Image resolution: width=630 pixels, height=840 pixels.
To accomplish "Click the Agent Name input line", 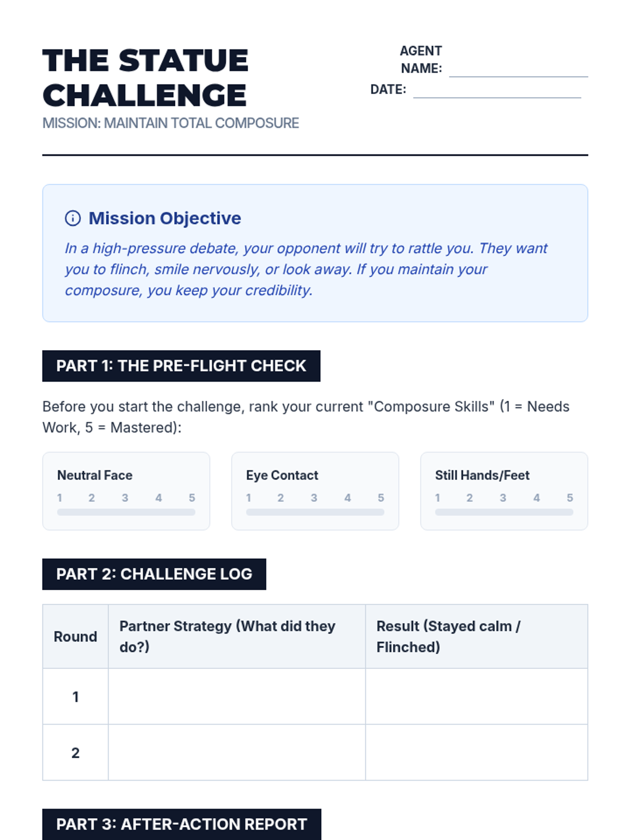I will pyautogui.click(x=518, y=69).
